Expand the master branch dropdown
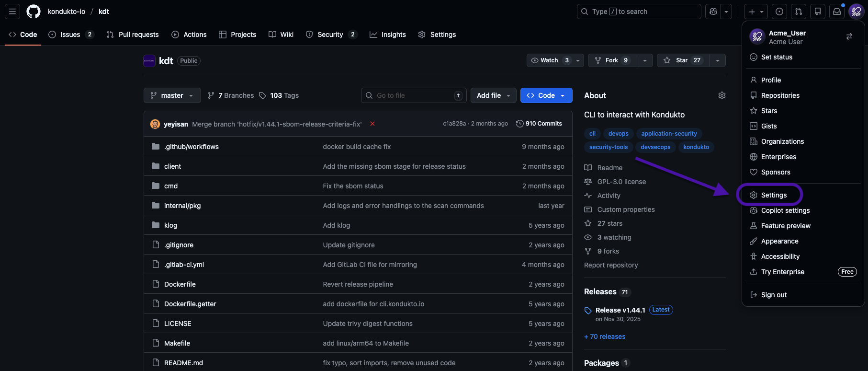Image resolution: width=868 pixels, height=371 pixels. [172, 95]
